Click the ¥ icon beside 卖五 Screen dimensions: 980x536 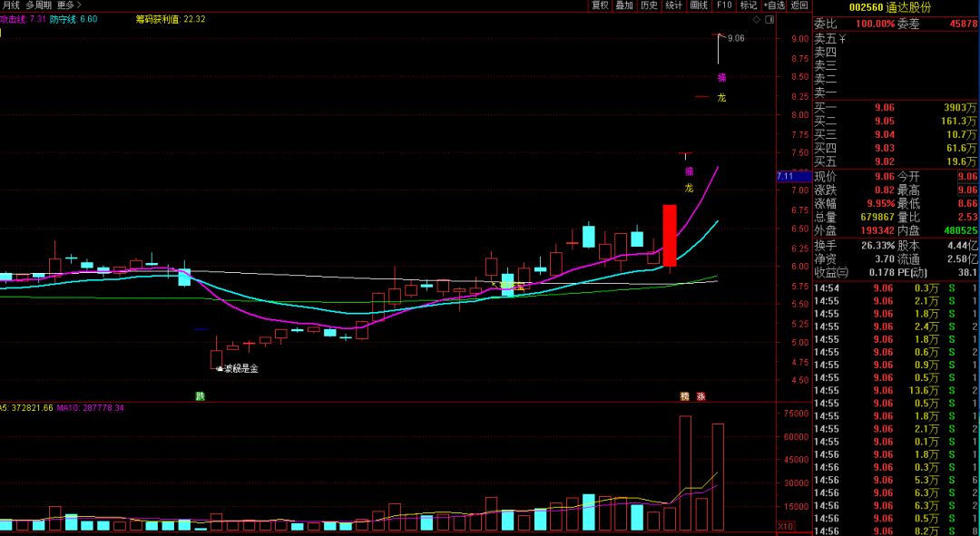pyautogui.click(x=842, y=39)
